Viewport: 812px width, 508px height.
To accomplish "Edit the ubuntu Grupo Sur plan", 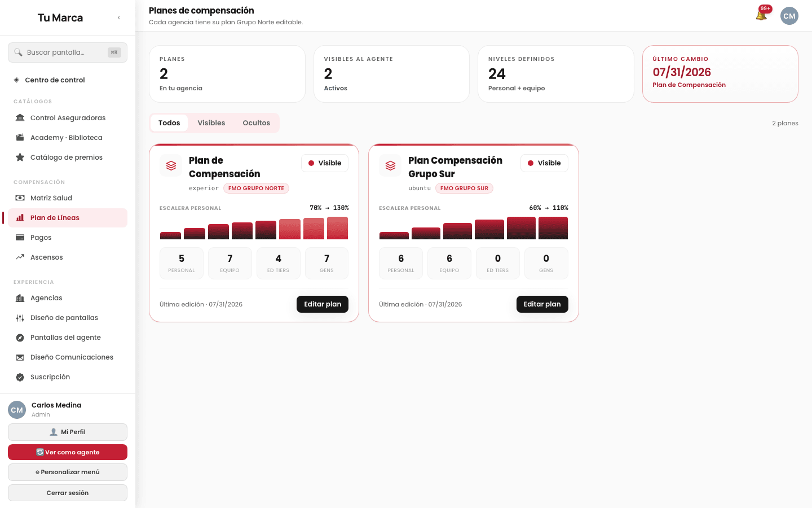I will pos(542,304).
